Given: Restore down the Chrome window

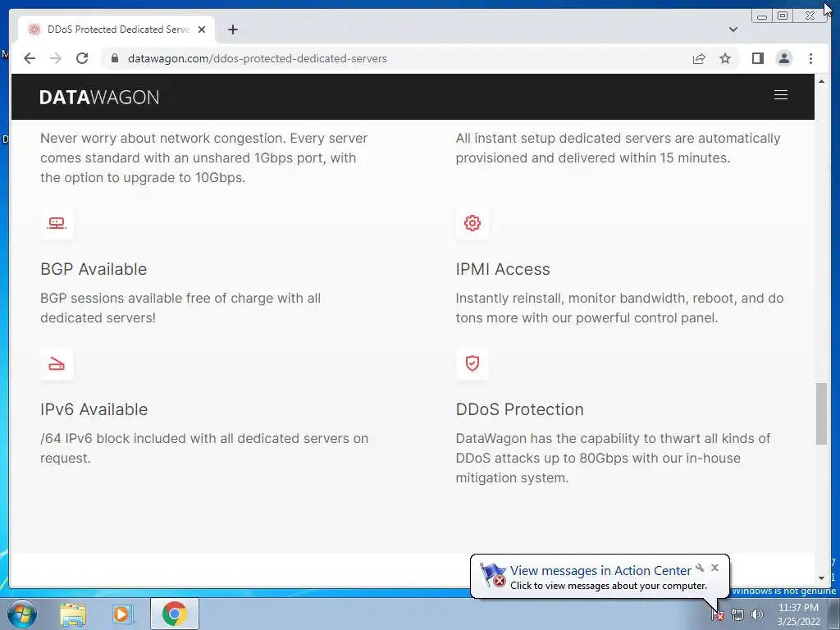Looking at the screenshot, I should point(782,16).
